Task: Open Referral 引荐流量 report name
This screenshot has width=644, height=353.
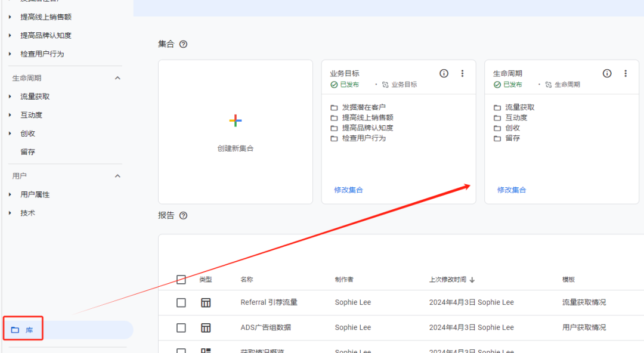Action: (x=269, y=302)
